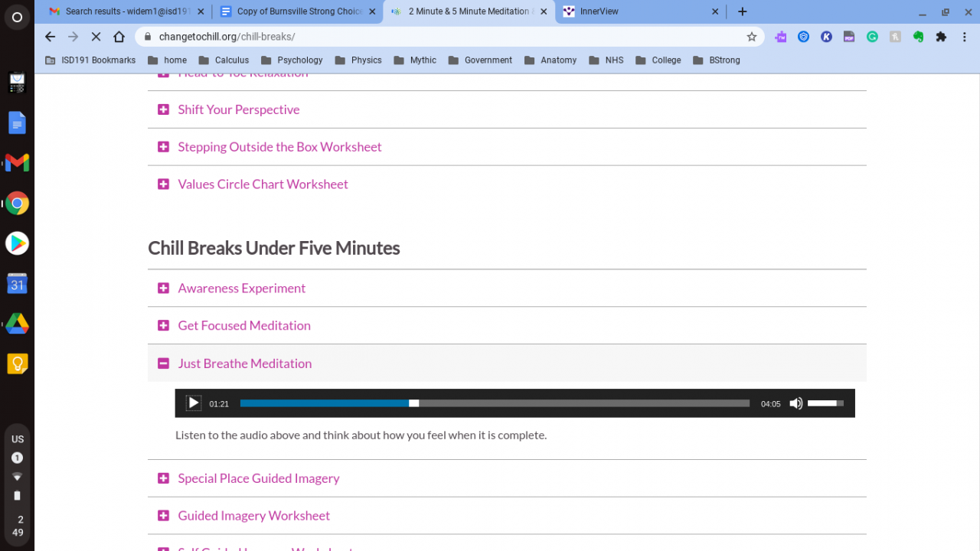Open a new browser tab

click(742, 11)
